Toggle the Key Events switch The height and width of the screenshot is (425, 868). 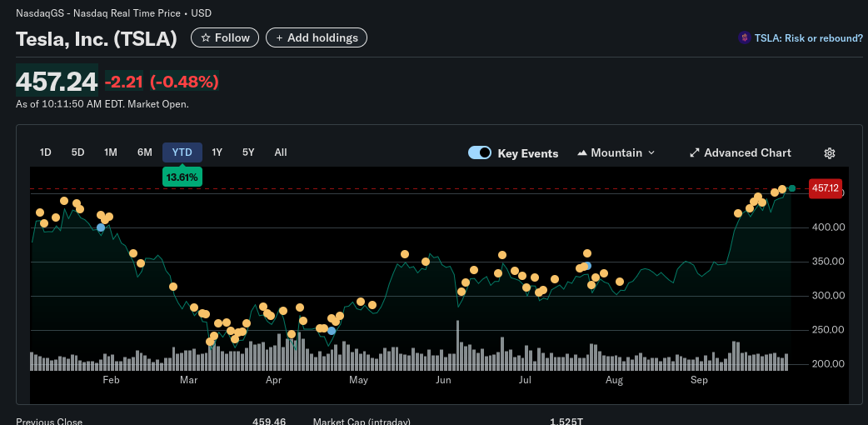click(x=480, y=152)
